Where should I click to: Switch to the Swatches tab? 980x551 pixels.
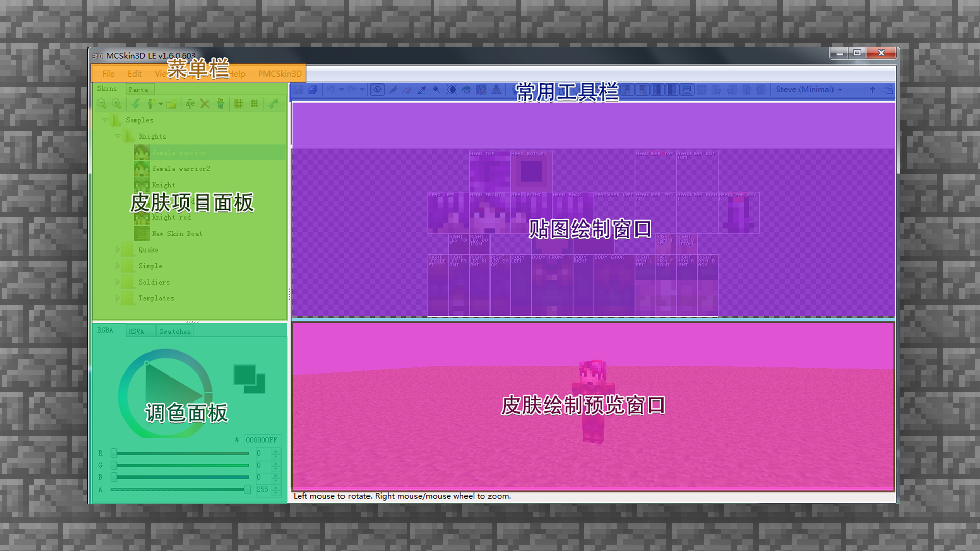175,331
